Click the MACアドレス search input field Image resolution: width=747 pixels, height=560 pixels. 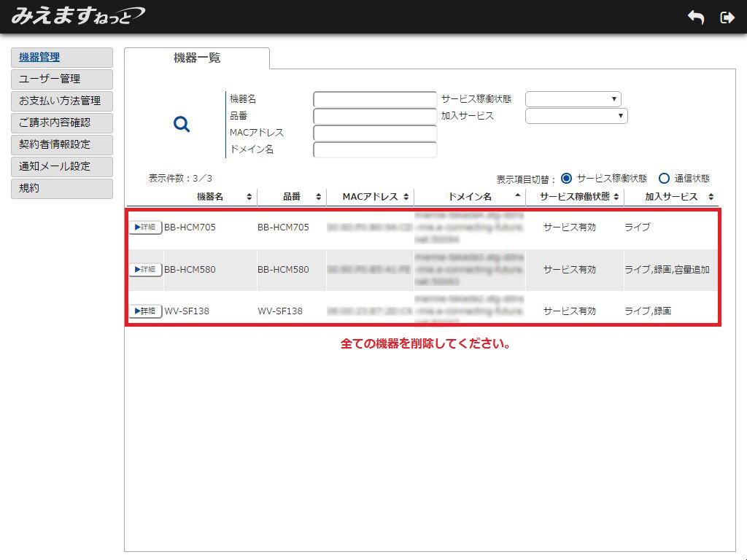click(x=375, y=133)
